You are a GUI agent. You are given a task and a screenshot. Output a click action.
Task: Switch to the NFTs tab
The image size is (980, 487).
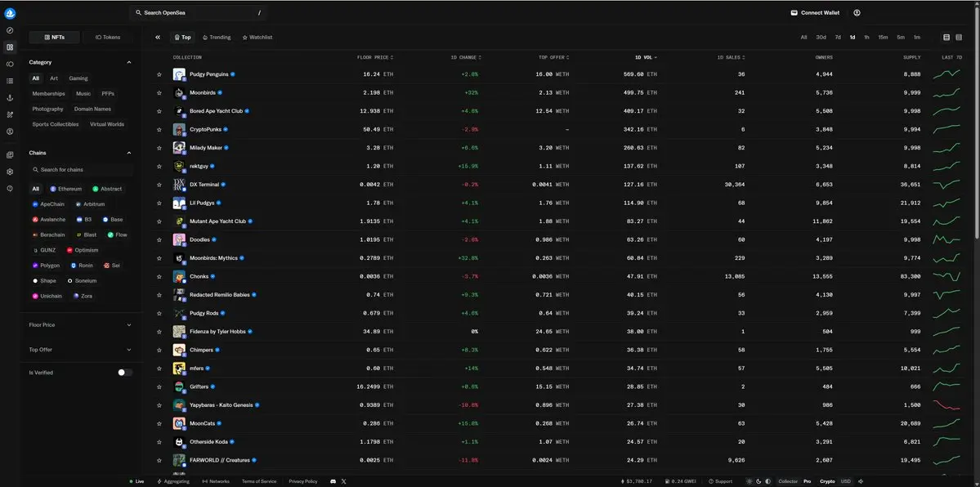pyautogui.click(x=55, y=38)
